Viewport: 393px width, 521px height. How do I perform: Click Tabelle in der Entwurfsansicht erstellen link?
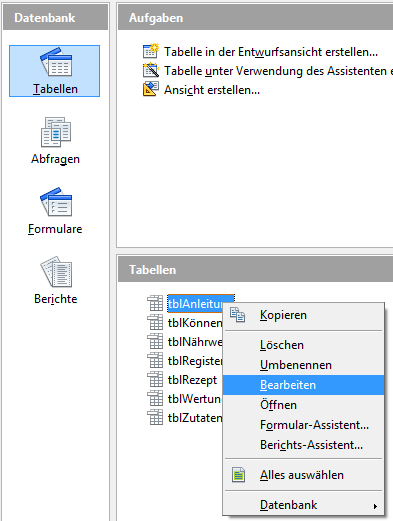271,52
